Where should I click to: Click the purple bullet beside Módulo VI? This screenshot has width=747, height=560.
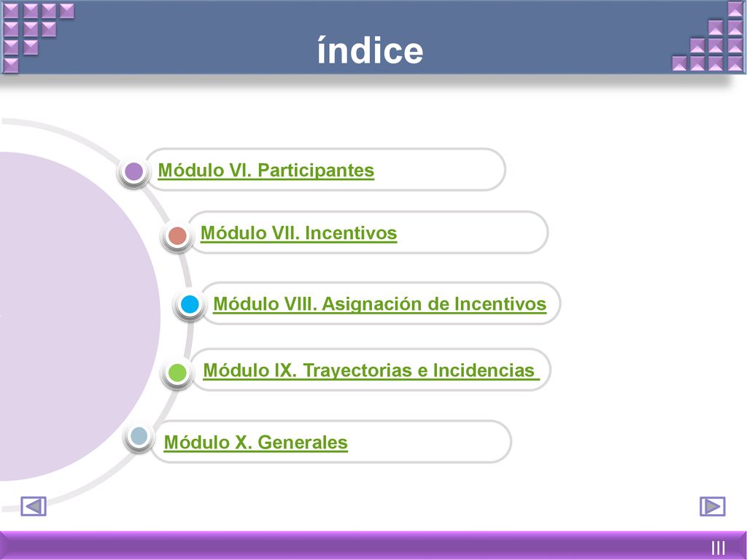click(x=134, y=171)
